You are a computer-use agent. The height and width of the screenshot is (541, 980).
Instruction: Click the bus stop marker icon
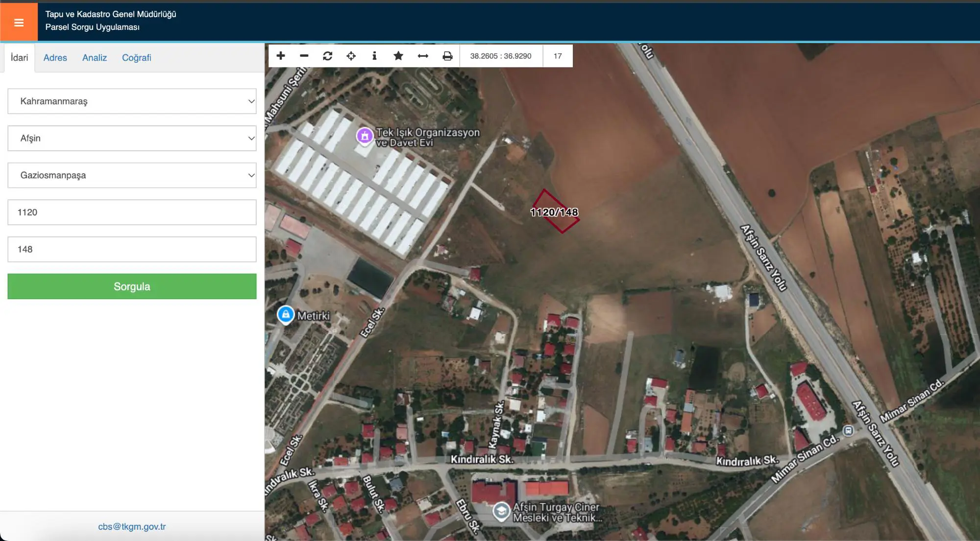pos(848,430)
